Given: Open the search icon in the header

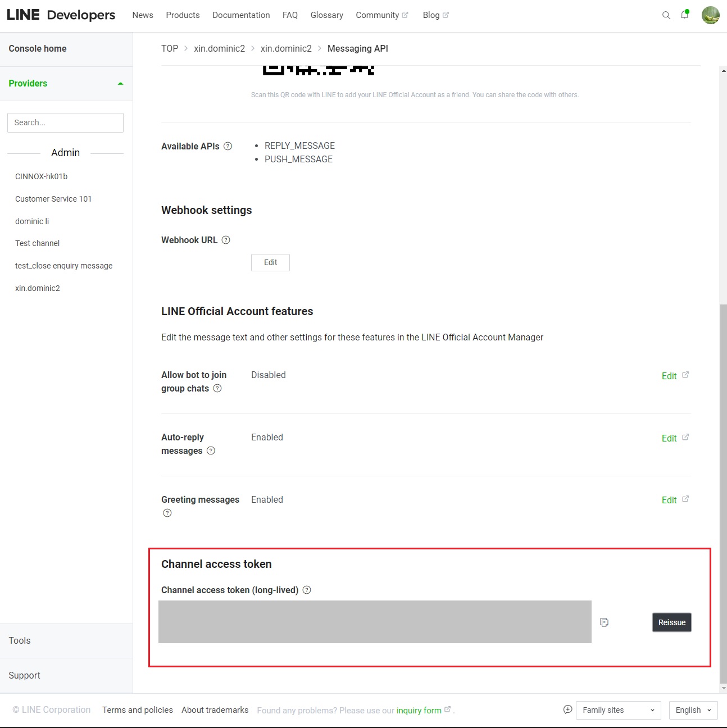Looking at the screenshot, I should (x=666, y=15).
